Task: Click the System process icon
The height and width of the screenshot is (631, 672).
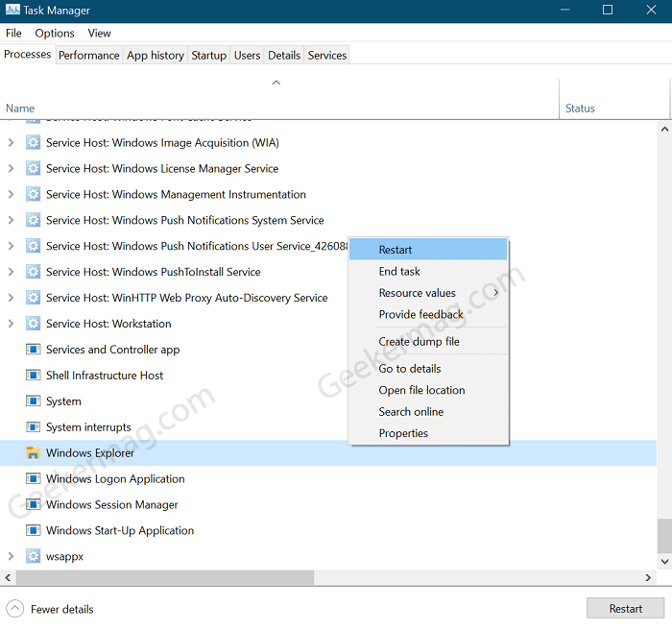Action: [x=33, y=400]
